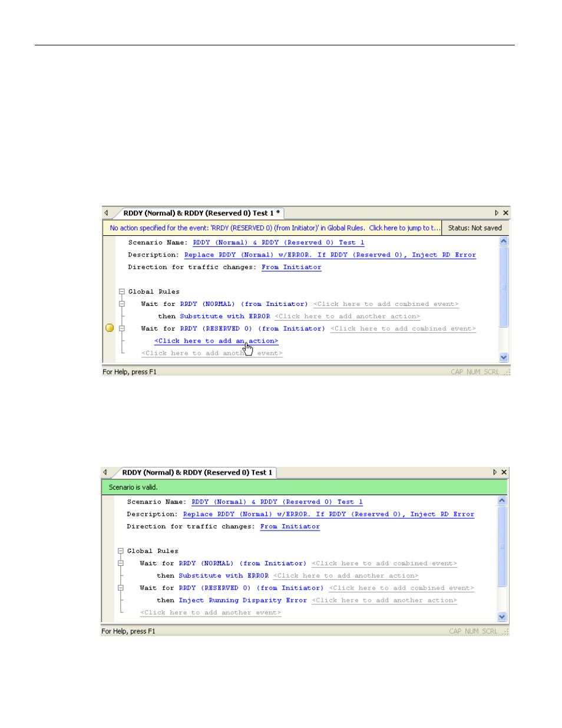562x728 pixels.
Task: Click '(from Initiator)' after RRDY (RESERVED 0), upper window
Action: tap(292, 328)
